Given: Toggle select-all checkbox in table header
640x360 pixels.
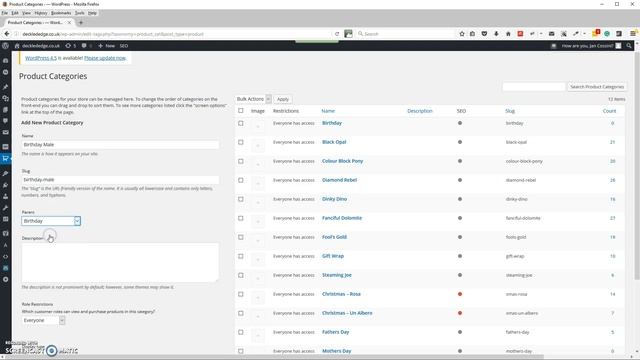Looking at the screenshot, I should coord(241,111).
